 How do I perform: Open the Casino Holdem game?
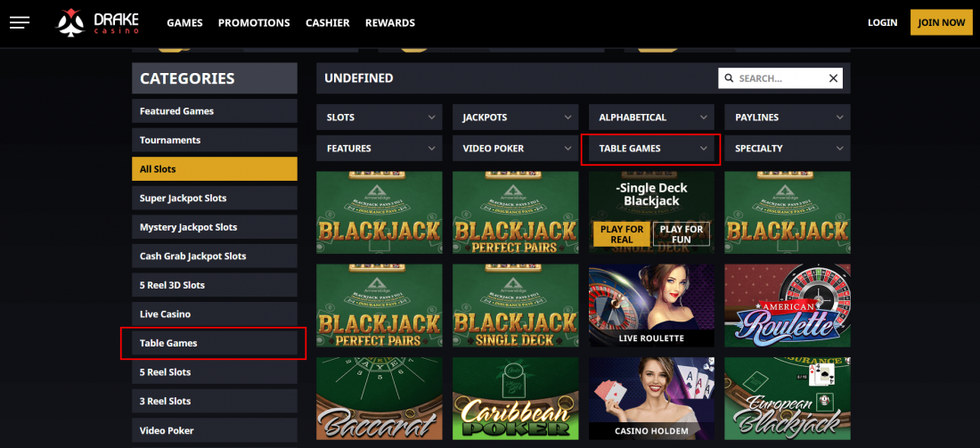click(651, 399)
